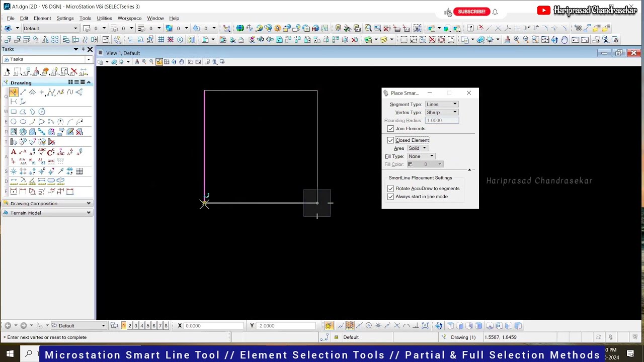644x362 pixels.
Task: Collapse SmartLine settings with the small arrow
Action: point(469,170)
